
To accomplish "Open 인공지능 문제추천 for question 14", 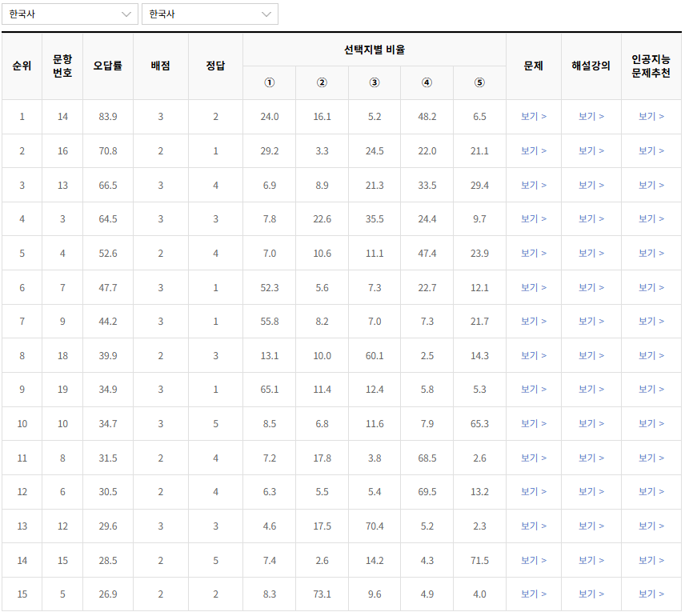I will [650, 116].
